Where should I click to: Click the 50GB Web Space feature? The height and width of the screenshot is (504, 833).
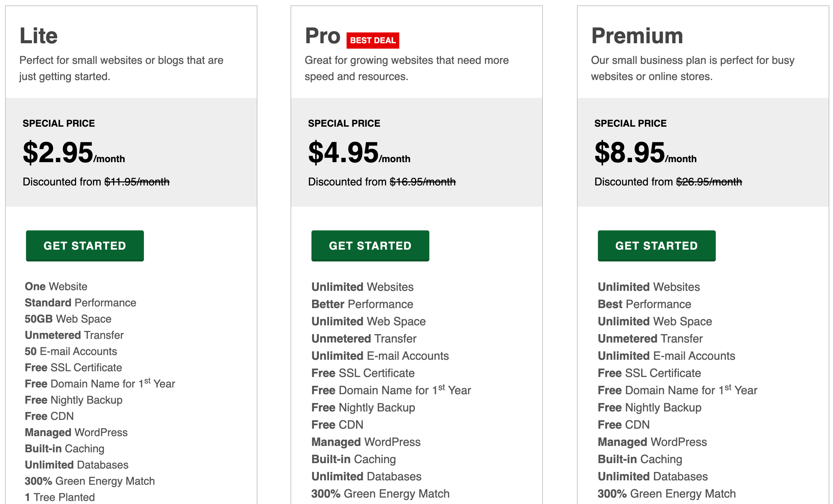[x=68, y=319]
